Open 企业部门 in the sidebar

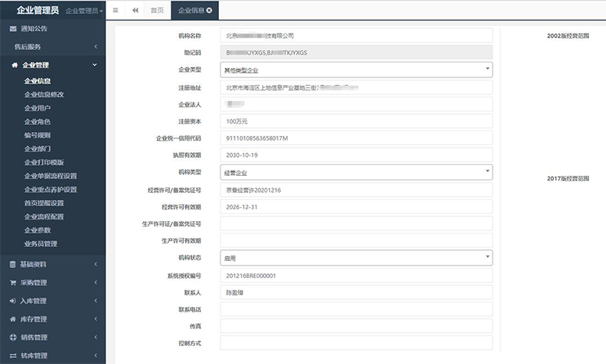[38, 148]
